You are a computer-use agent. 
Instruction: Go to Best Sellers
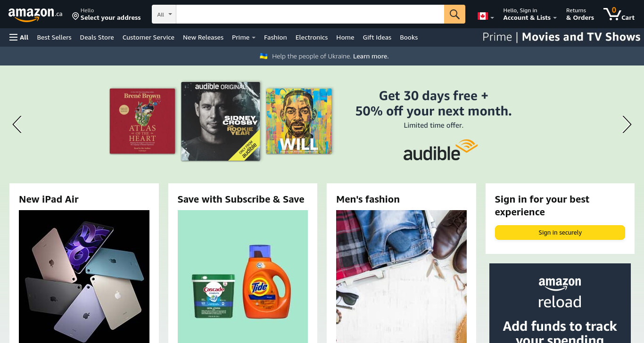pos(54,37)
